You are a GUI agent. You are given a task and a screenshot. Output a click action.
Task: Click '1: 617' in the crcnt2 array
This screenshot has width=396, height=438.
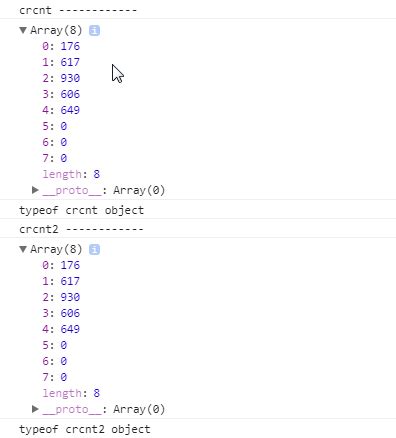click(x=61, y=281)
